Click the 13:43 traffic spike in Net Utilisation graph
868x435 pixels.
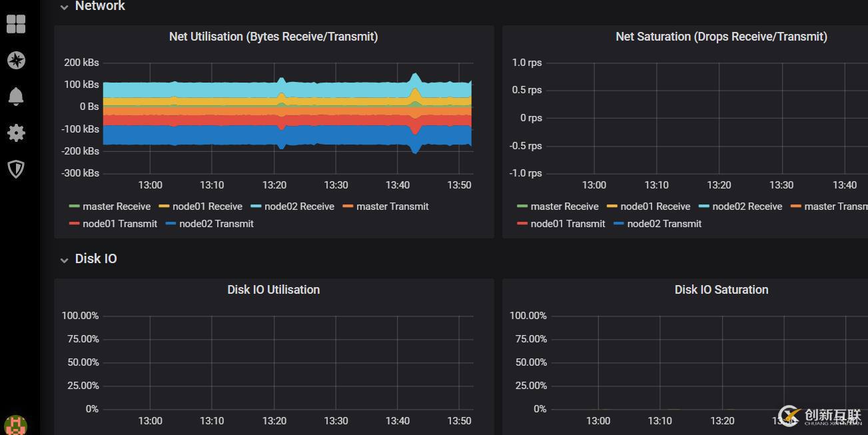[x=416, y=112]
